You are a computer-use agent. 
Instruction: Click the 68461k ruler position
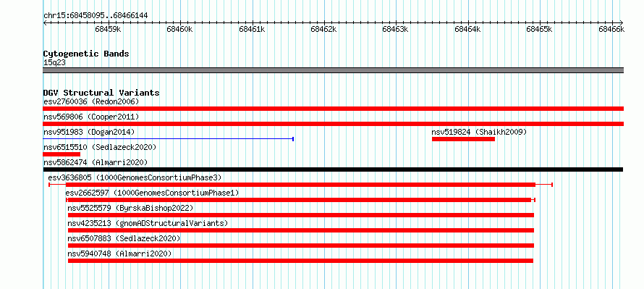(x=252, y=29)
